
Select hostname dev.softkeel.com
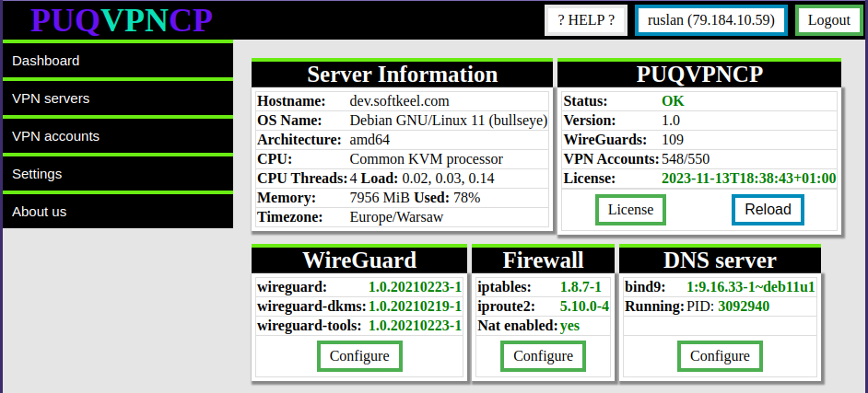399,101
